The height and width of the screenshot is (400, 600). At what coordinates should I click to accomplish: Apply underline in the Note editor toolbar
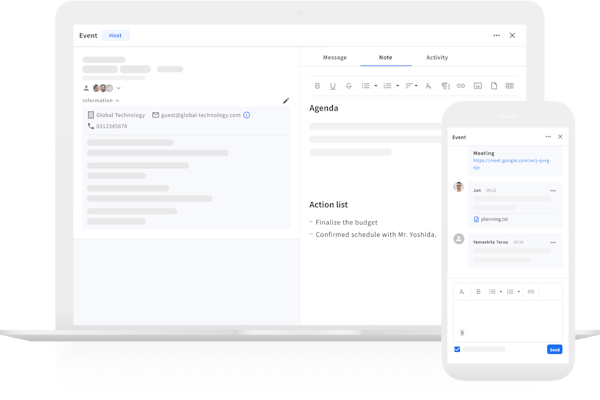(x=333, y=86)
